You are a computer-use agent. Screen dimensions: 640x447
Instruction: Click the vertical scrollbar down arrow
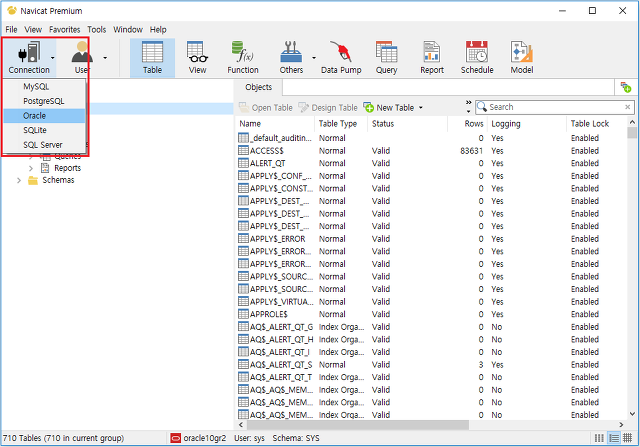point(632,414)
